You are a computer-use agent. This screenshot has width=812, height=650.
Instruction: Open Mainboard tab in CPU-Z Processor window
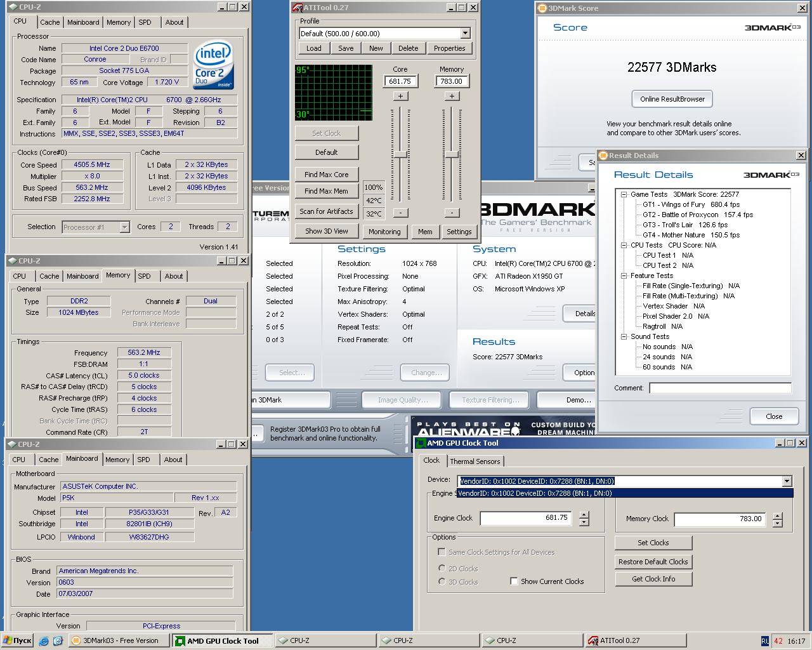click(83, 22)
